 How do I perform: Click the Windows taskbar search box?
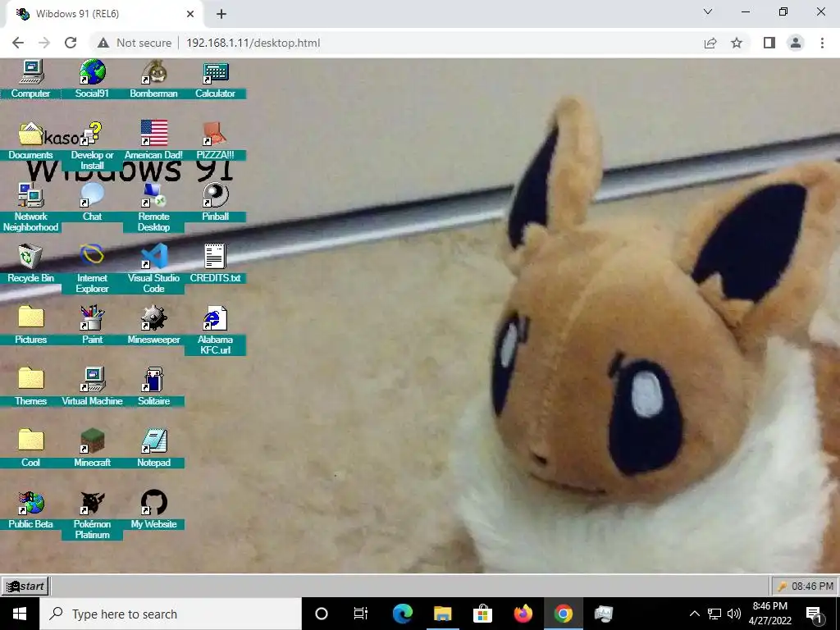(171, 614)
